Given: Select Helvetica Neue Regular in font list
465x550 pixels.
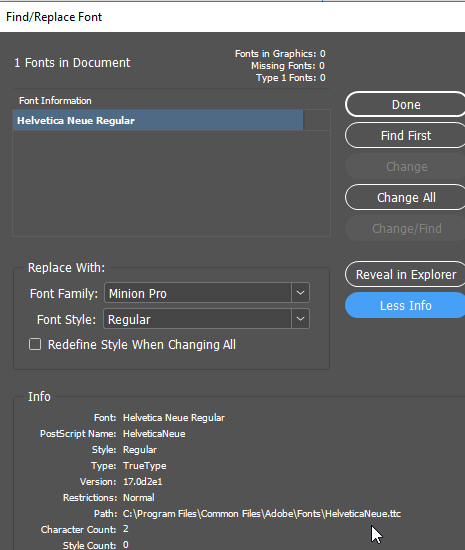Looking at the screenshot, I should point(158,121).
